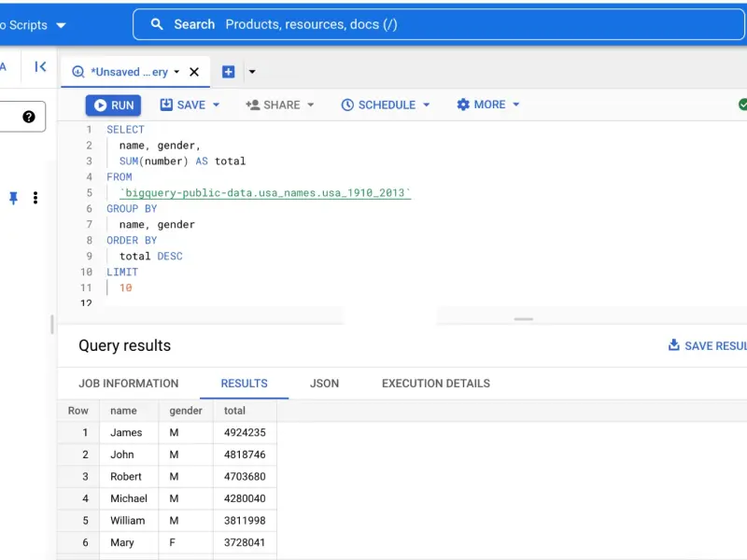Open the SAVE dropdown arrow
The height and width of the screenshot is (560, 747).
pyautogui.click(x=216, y=105)
